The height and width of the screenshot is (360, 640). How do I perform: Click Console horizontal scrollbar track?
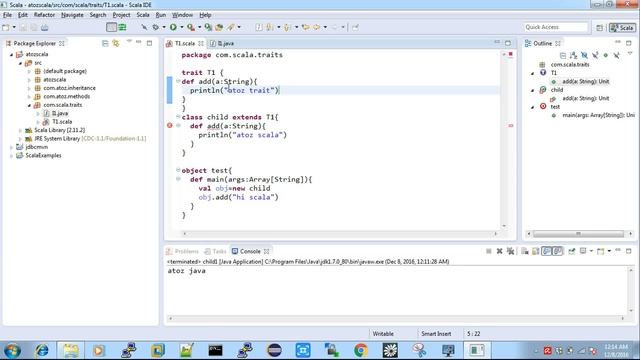[x=396, y=318]
